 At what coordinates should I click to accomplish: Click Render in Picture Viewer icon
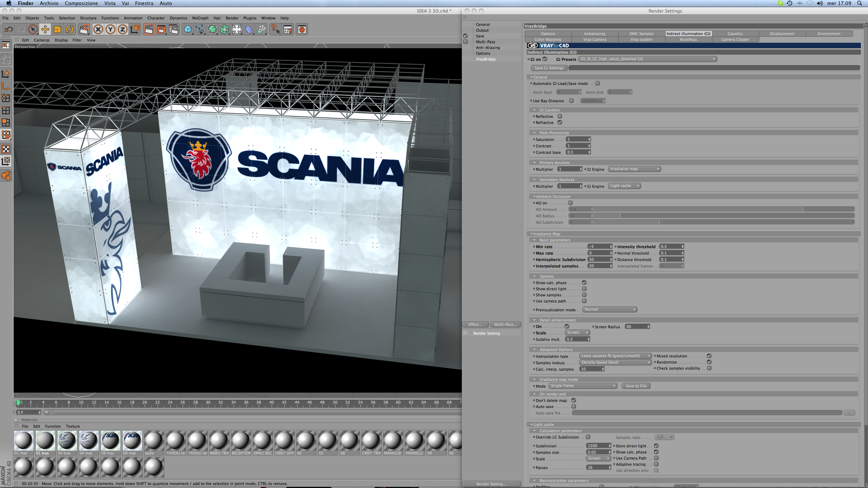(161, 30)
